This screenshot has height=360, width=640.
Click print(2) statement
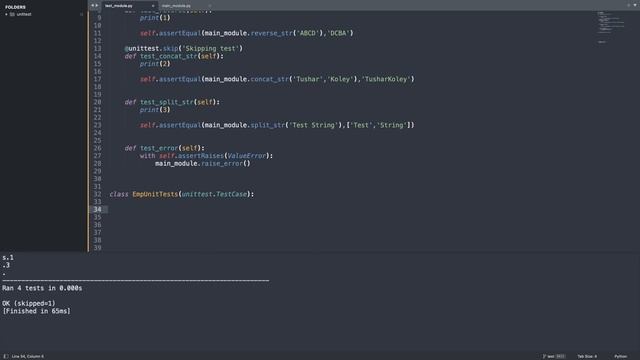tap(155, 64)
